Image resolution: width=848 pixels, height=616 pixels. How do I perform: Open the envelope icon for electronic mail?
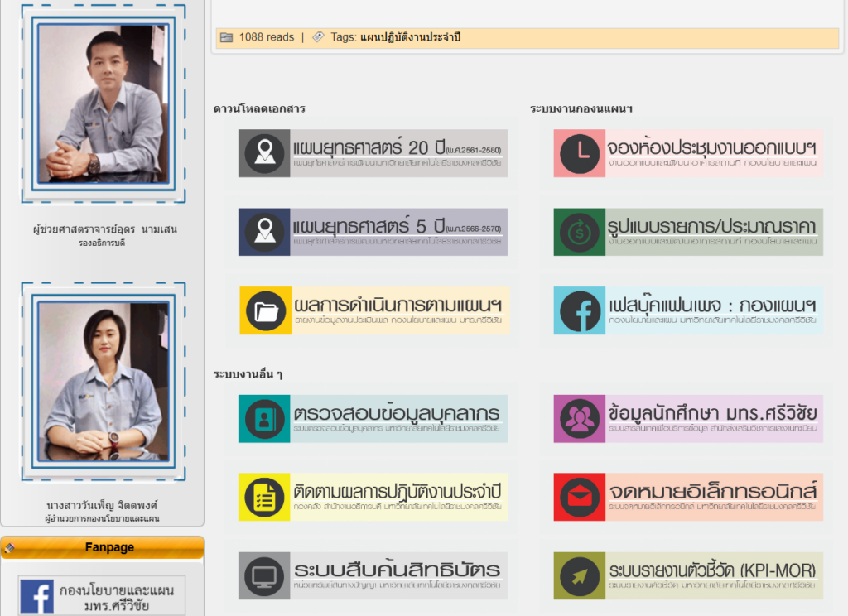coord(581,498)
